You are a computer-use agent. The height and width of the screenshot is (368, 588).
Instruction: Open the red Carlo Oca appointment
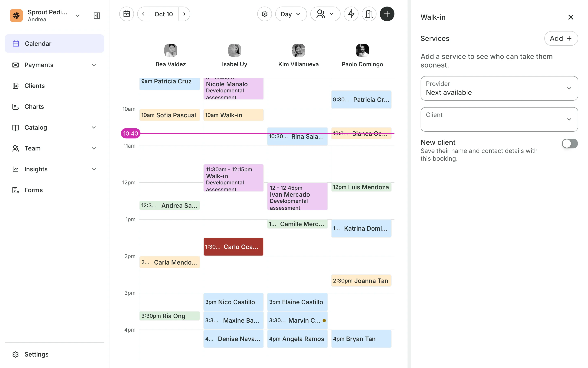[x=233, y=247]
